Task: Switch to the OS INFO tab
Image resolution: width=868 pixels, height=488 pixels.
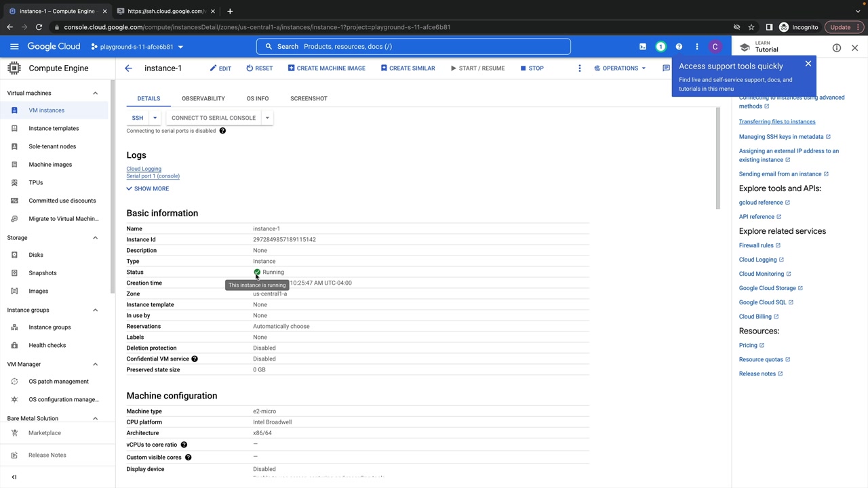Action: tap(258, 99)
